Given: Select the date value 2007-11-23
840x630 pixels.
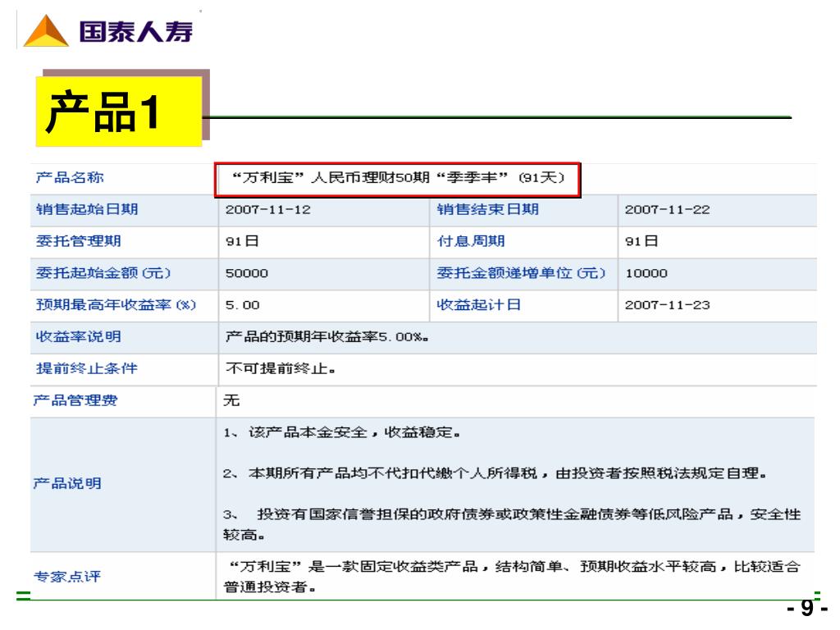Looking at the screenshot, I should [667, 305].
